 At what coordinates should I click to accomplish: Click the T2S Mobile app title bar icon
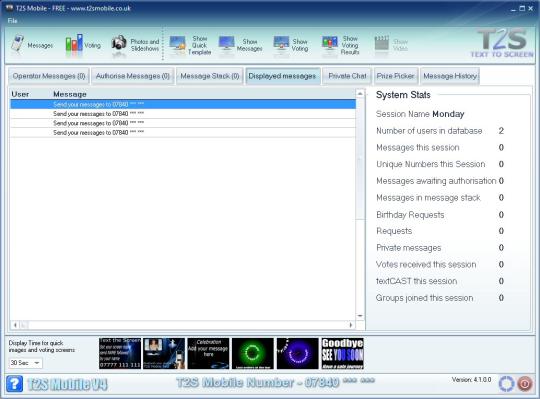[x=9, y=8]
